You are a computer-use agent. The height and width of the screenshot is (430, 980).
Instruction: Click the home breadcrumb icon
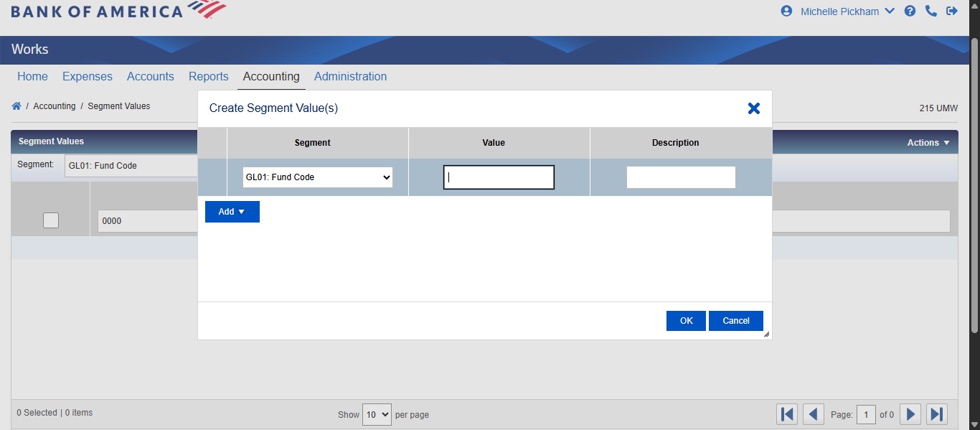coord(16,105)
